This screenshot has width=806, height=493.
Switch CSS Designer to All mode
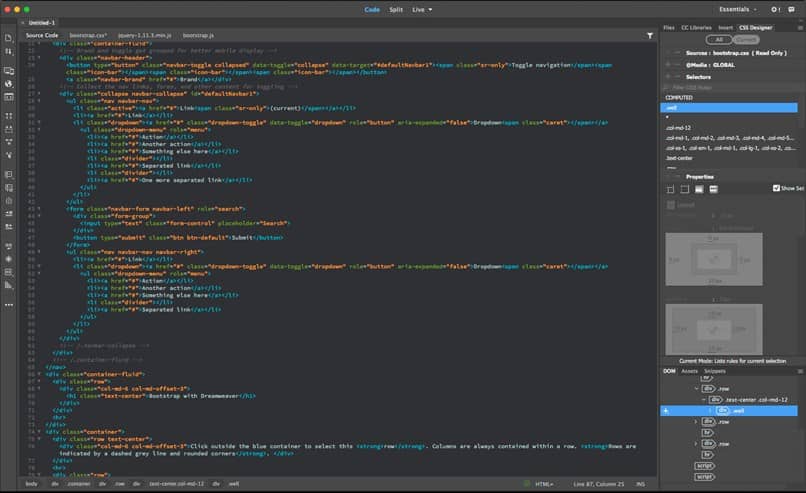(x=719, y=39)
